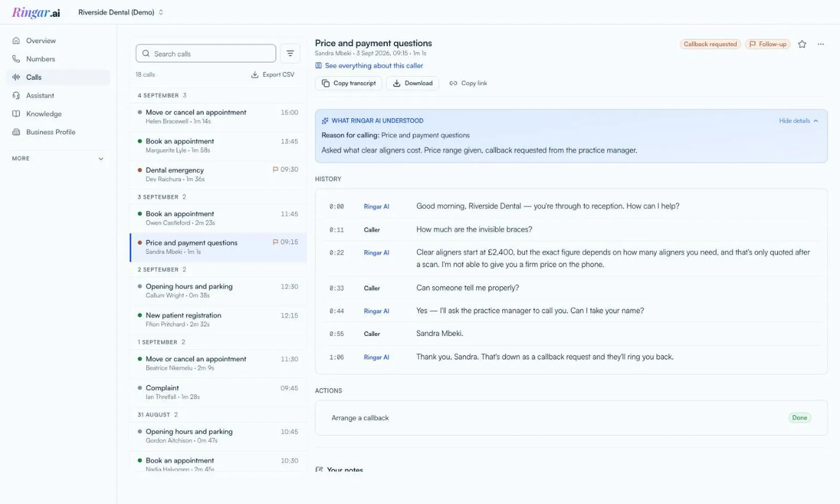The width and height of the screenshot is (840, 504).
Task: Click the 1:06 timestamp in transcript
Action: click(x=337, y=357)
